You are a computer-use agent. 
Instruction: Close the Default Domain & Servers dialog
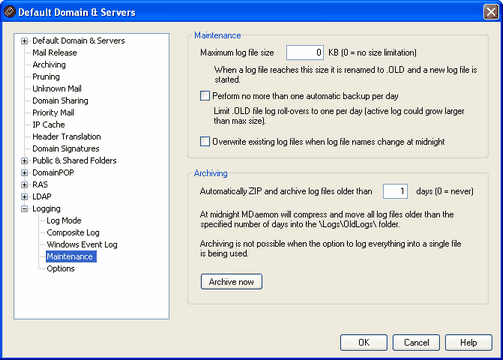[x=491, y=12]
